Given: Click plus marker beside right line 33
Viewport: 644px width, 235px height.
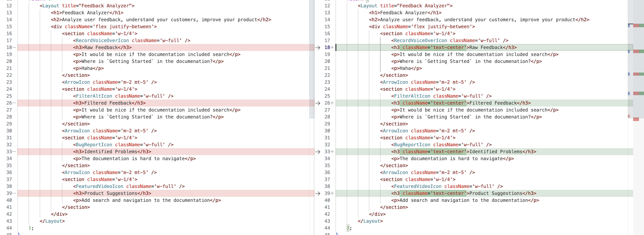Looking at the screenshot, I should click(x=332, y=152).
